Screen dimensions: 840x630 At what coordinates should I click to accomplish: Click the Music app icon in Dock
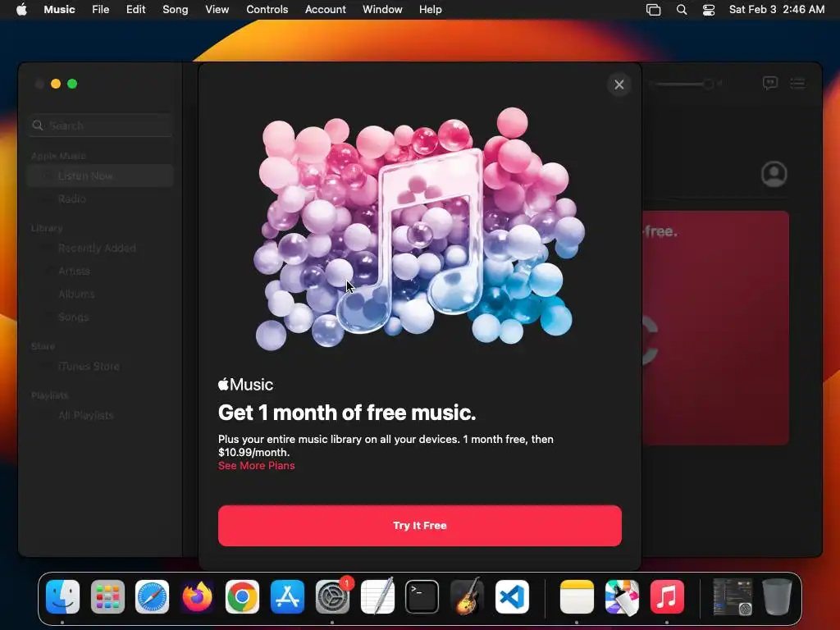(x=667, y=596)
